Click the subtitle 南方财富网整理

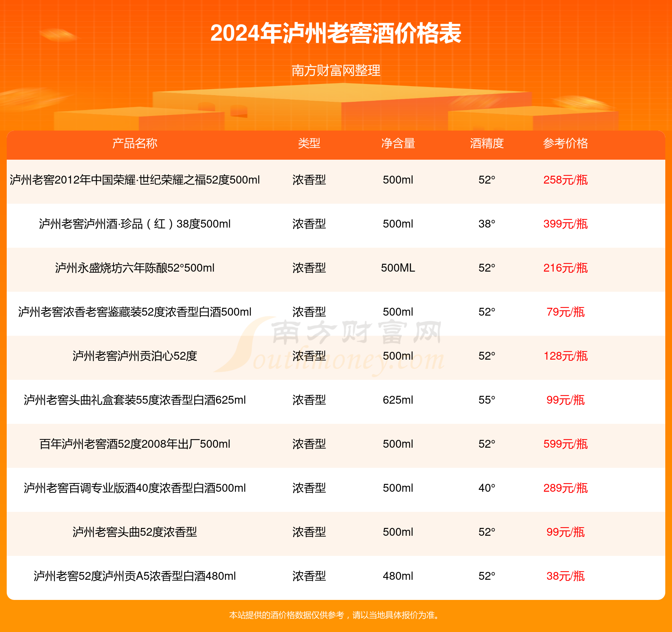click(336, 70)
